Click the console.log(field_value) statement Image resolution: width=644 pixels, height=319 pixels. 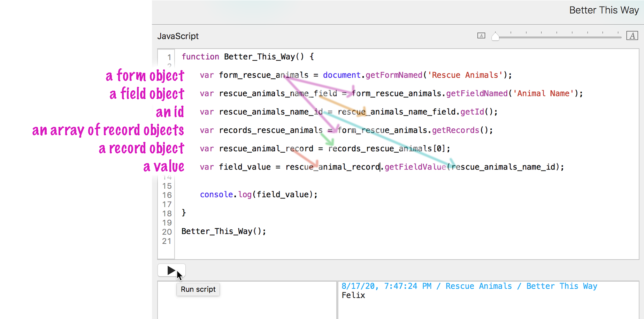258,195
